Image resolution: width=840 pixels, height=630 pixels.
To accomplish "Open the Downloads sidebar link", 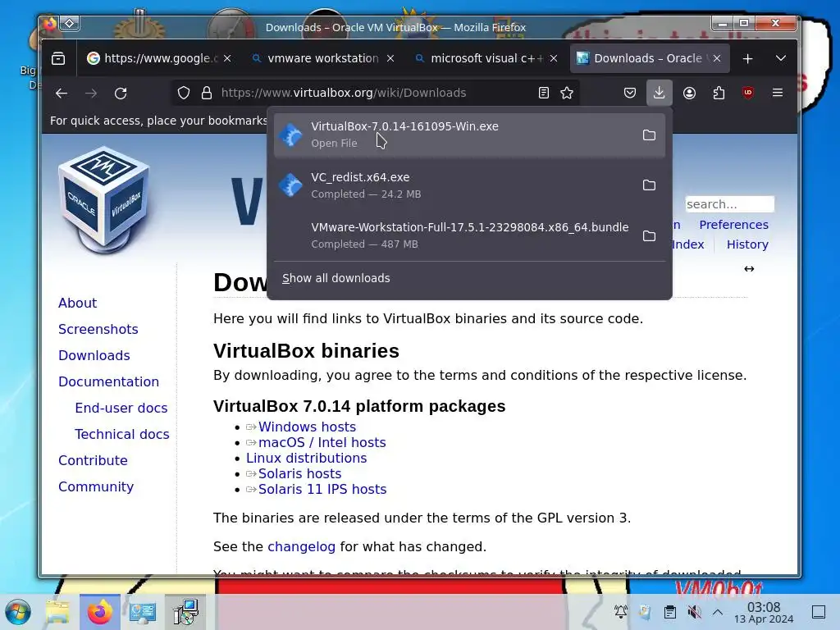I will click(94, 356).
